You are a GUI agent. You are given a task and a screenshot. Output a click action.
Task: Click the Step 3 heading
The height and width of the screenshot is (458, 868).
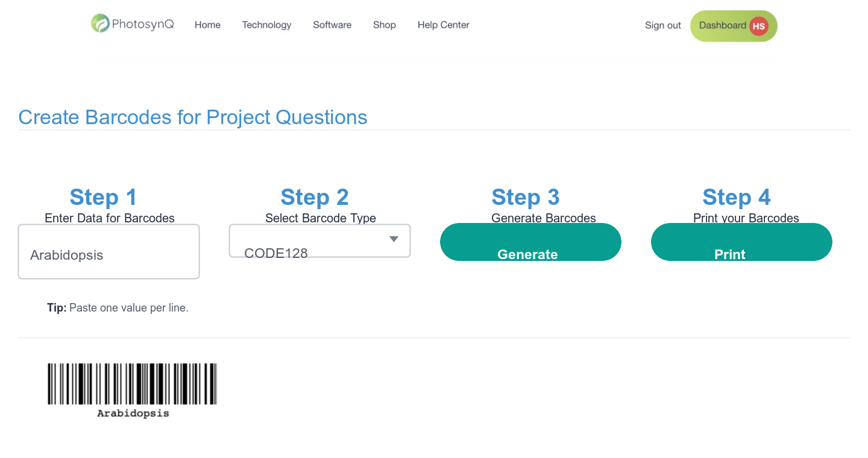pyautogui.click(x=526, y=197)
